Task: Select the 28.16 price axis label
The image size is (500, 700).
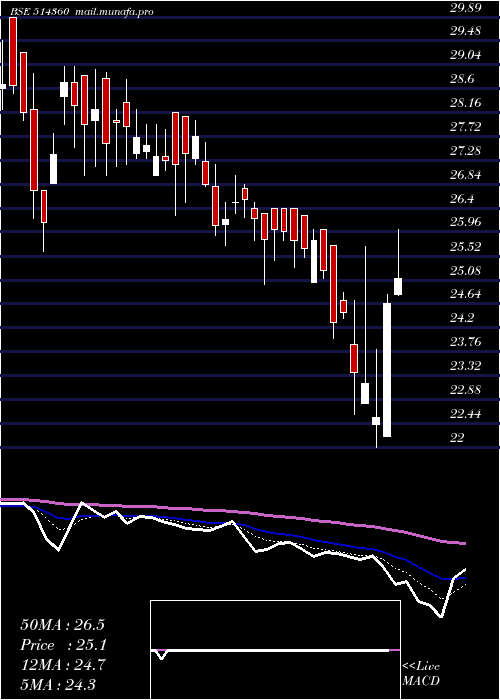Action: coord(466,103)
